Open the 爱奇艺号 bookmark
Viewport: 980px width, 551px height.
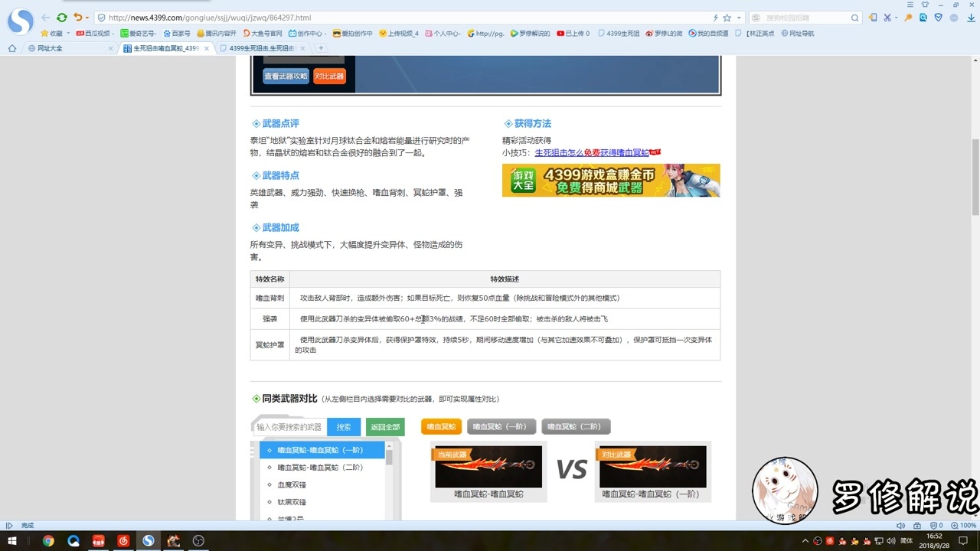(x=138, y=34)
